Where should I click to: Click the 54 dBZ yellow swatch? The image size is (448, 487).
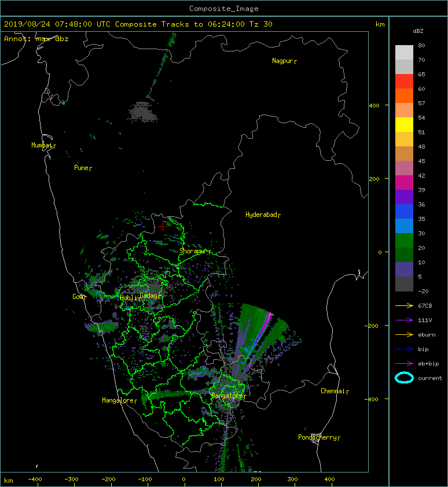pyautogui.click(x=404, y=124)
